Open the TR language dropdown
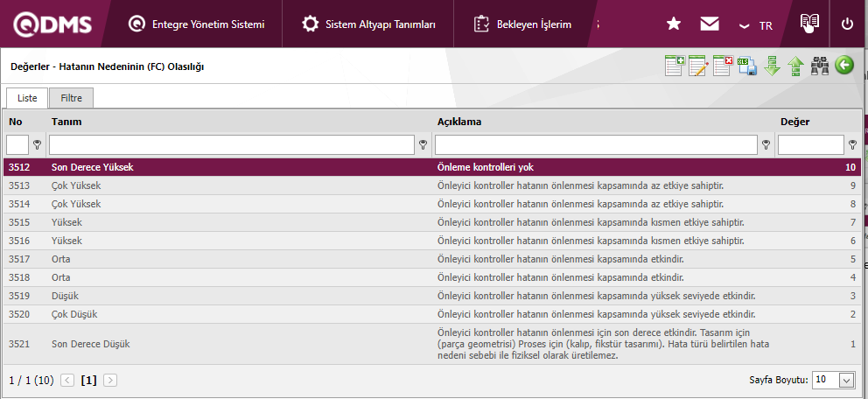868x399 pixels. (756, 25)
